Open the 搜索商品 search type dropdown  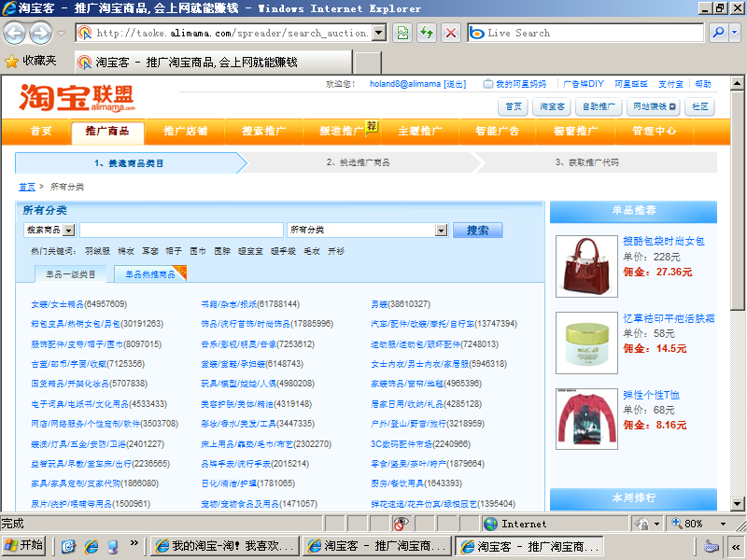[x=69, y=230]
